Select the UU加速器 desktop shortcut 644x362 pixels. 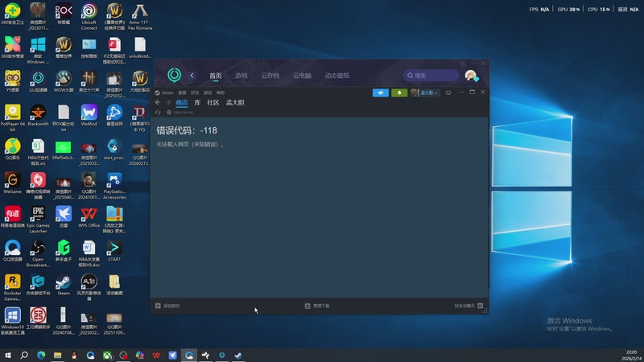coord(38,81)
